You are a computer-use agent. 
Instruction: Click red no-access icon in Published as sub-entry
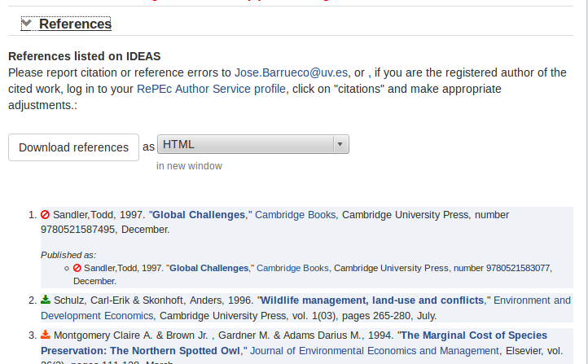(77, 268)
